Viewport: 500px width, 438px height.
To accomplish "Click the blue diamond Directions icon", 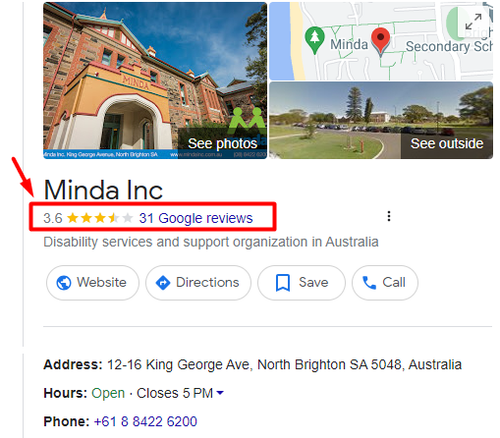I will click(163, 283).
